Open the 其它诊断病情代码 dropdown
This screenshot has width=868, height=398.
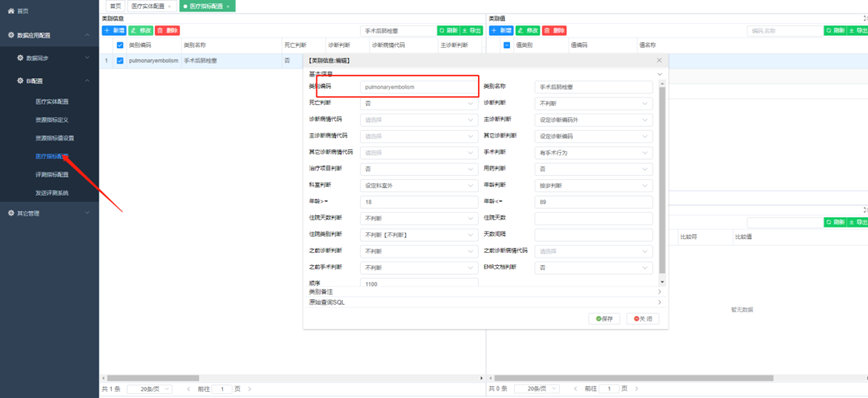tap(419, 153)
